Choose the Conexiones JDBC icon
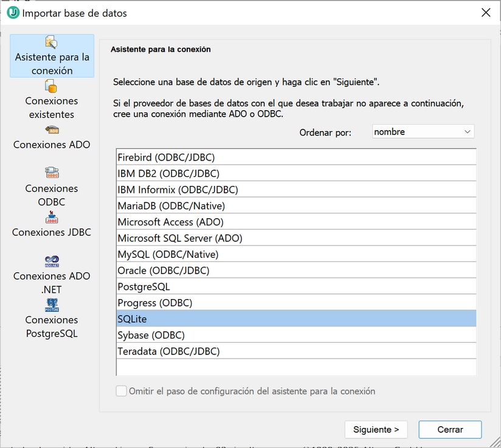 (52, 218)
